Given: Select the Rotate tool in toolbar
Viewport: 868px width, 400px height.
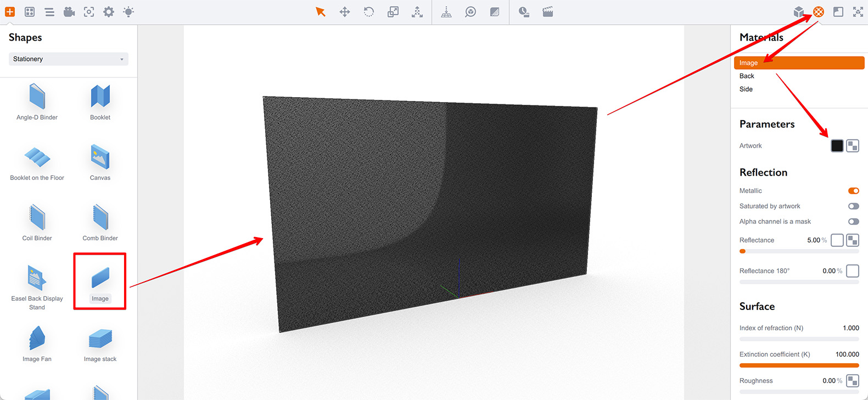Looking at the screenshot, I should click(369, 12).
